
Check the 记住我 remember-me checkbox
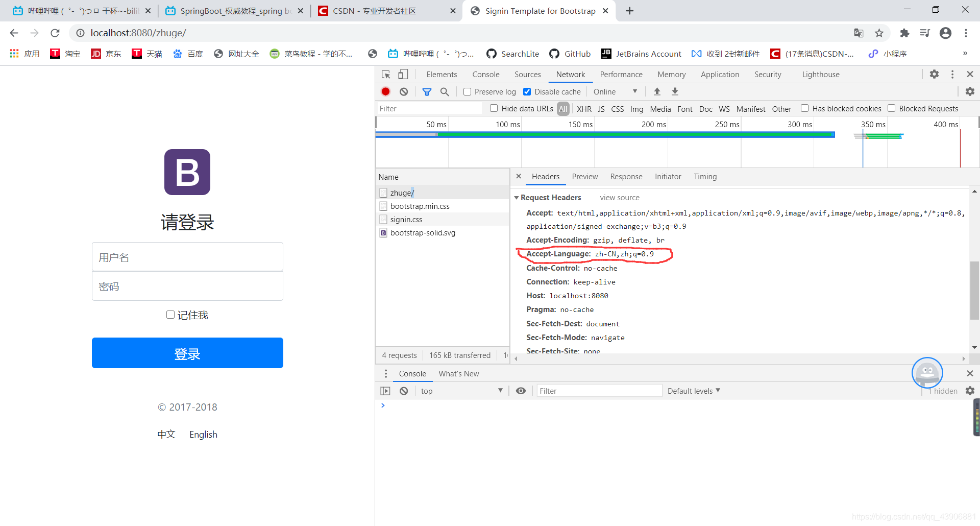coord(170,315)
